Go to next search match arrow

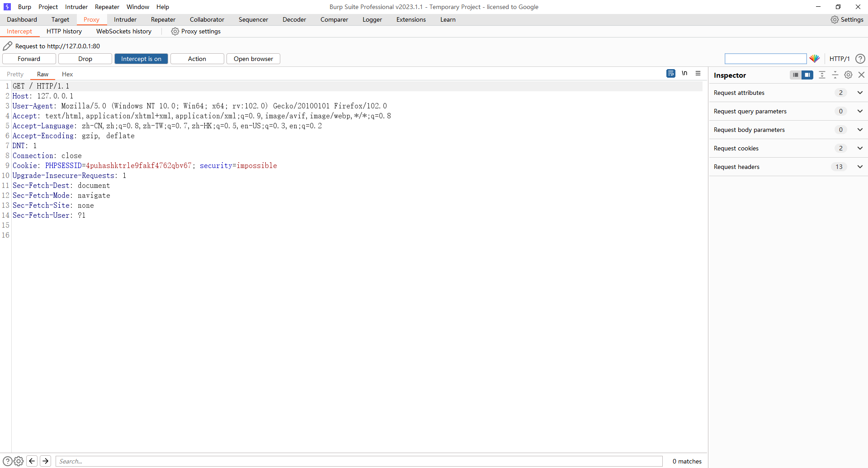[46, 461]
